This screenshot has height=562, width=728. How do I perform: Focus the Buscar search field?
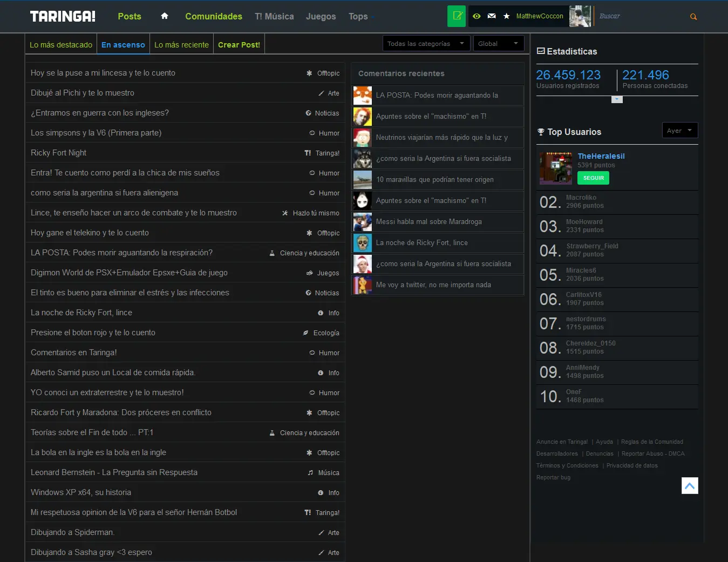[x=642, y=16]
